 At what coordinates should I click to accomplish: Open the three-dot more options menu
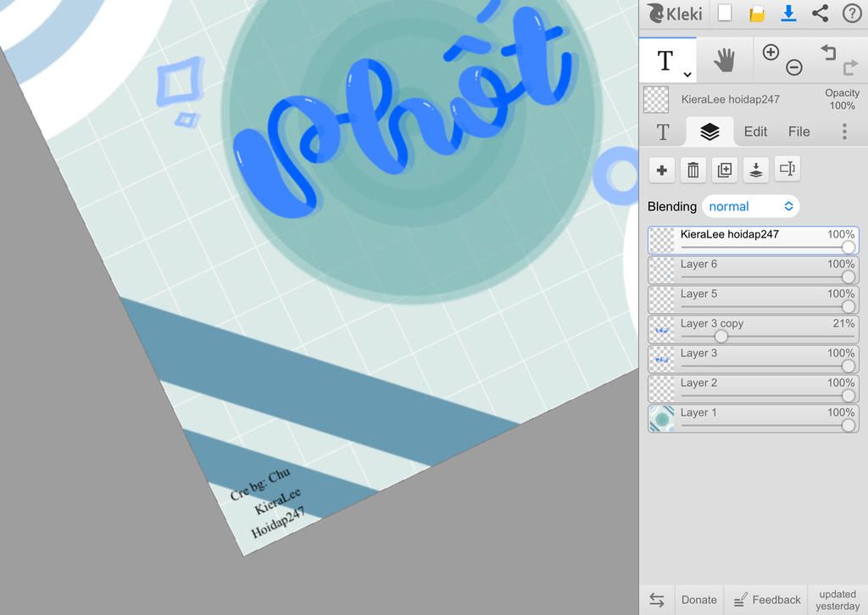[x=844, y=131]
